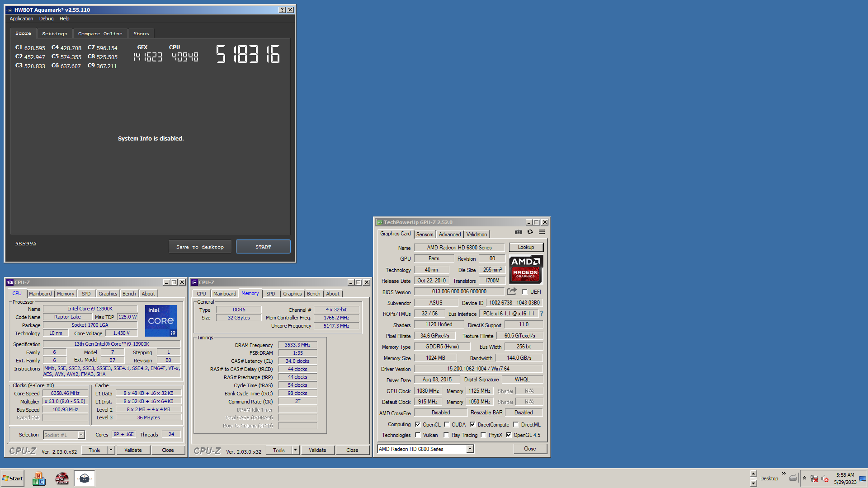
Task: Click the Memory CPU-Z window title icon
Action: click(194, 282)
